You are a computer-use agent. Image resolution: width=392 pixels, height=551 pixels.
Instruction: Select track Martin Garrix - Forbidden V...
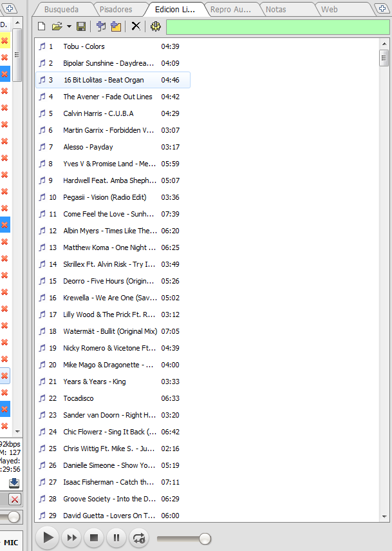pyautogui.click(x=113, y=130)
